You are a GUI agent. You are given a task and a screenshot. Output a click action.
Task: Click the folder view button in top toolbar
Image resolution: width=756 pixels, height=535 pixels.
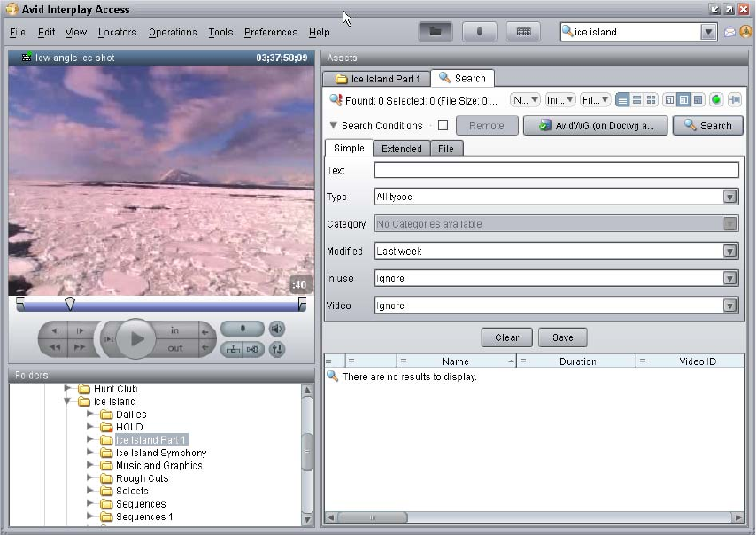point(435,32)
